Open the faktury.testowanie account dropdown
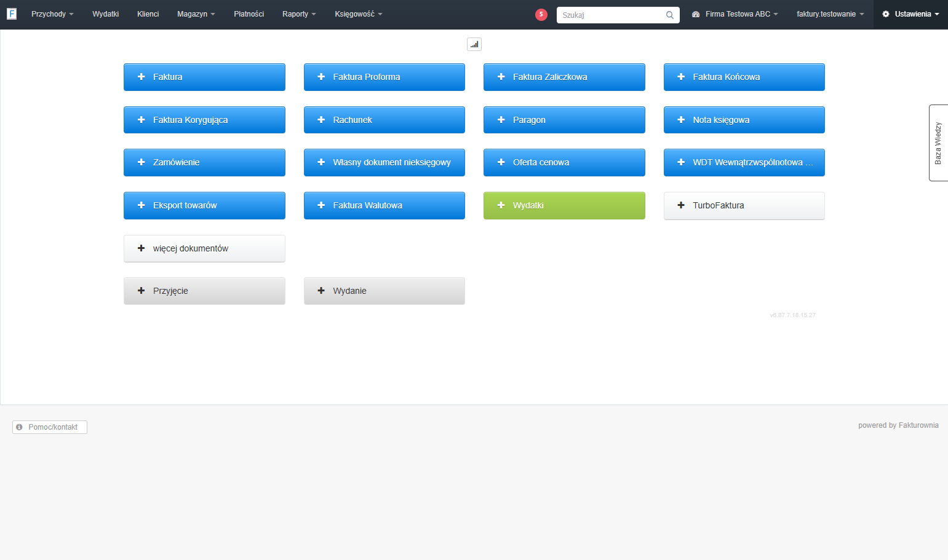Screen dimensions: 948x560 (x=830, y=14)
